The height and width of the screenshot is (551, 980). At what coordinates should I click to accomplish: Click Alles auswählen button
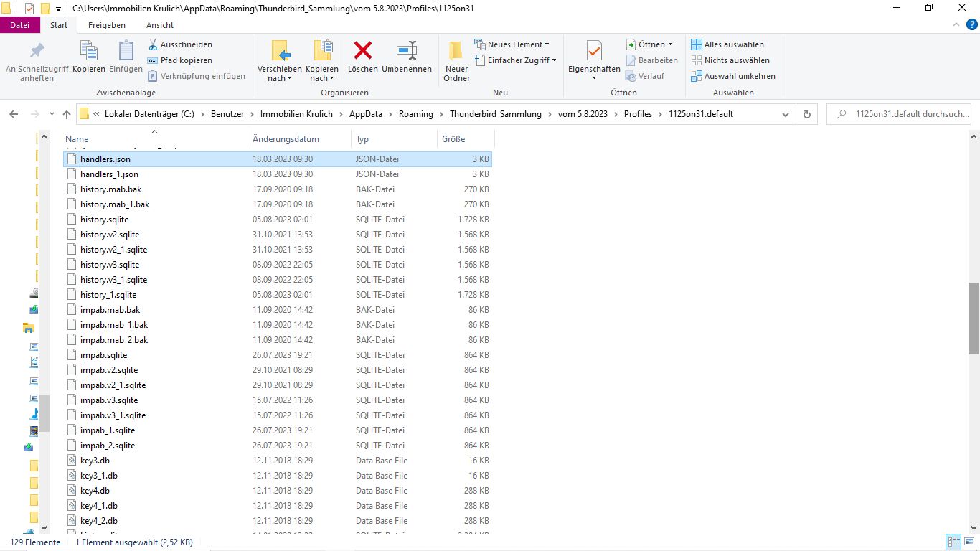point(727,44)
